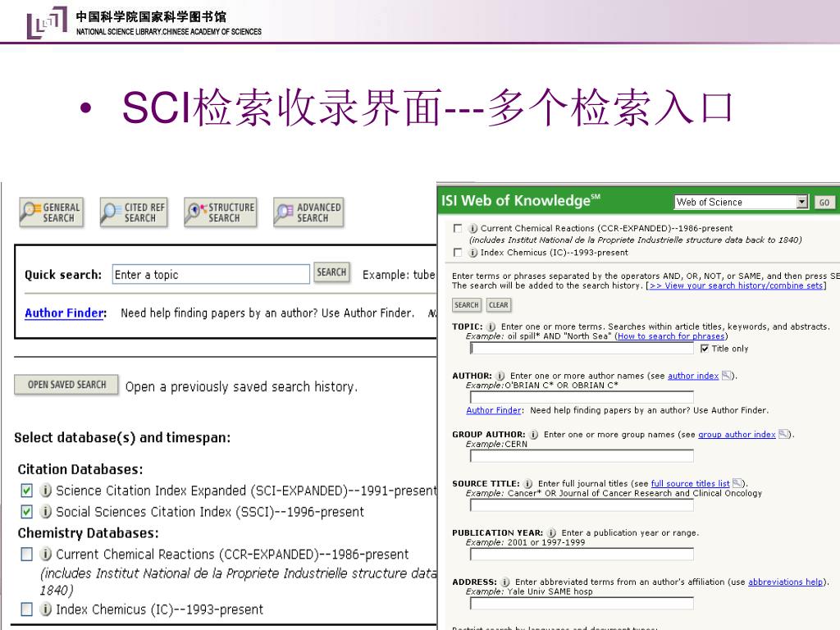The width and height of the screenshot is (840, 630).
Task: Info icon beside Social Sciences Citation Index
Action: pyautogui.click(x=46, y=512)
